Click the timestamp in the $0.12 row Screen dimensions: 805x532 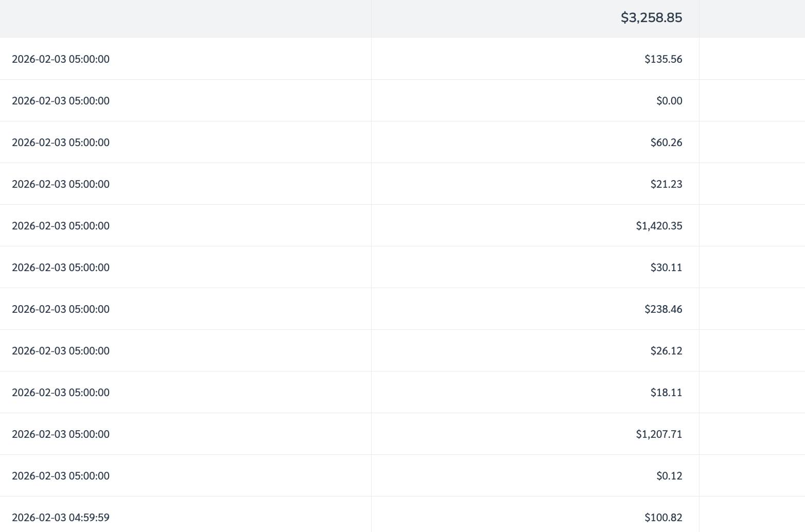point(61,476)
